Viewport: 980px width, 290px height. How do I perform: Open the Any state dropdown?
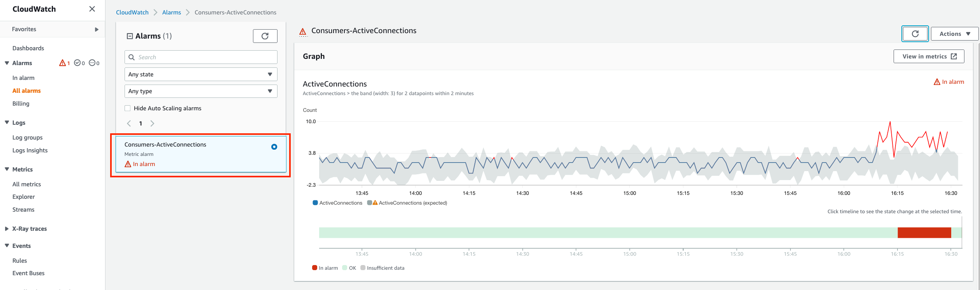(x=201, y=74)
